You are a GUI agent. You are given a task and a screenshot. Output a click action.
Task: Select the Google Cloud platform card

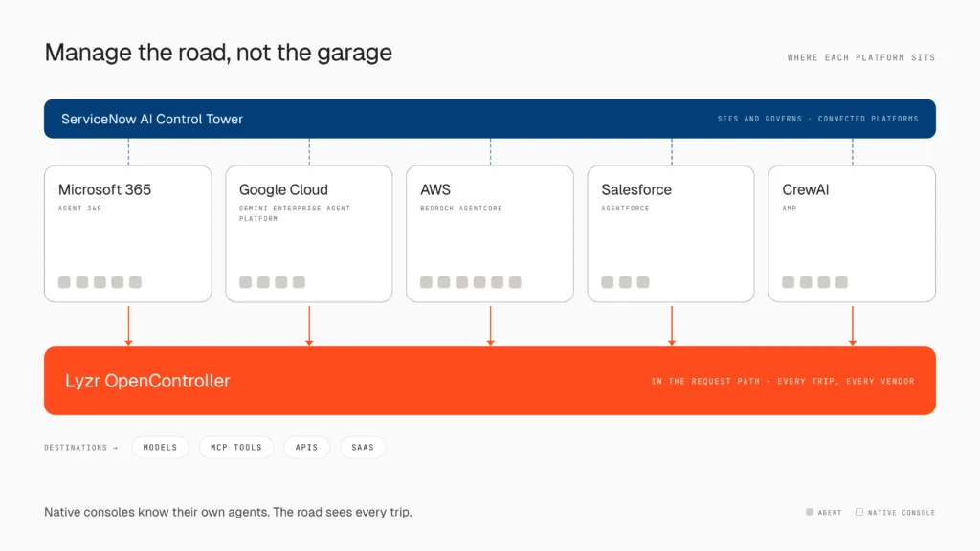pyautogui.click(x=309, y=233)
